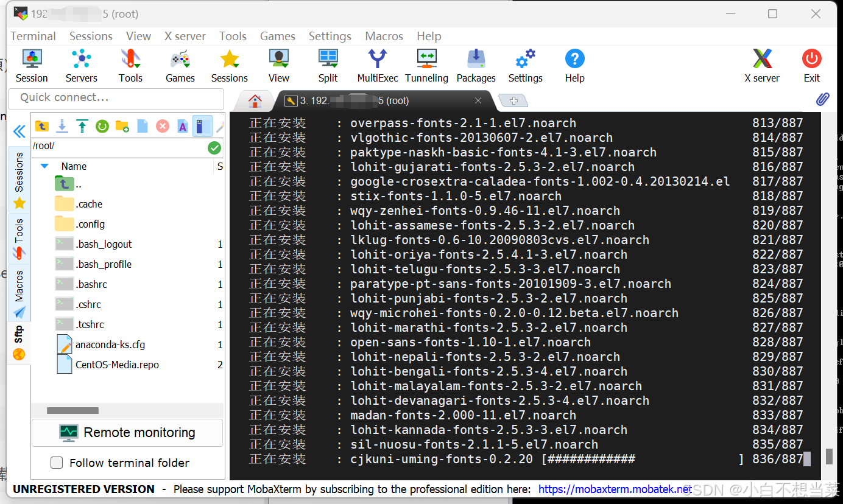This screenshot has width=843, height=504.
Task: Enable the Follow terminal folder checkbox
Action: (x=57, y=463)
